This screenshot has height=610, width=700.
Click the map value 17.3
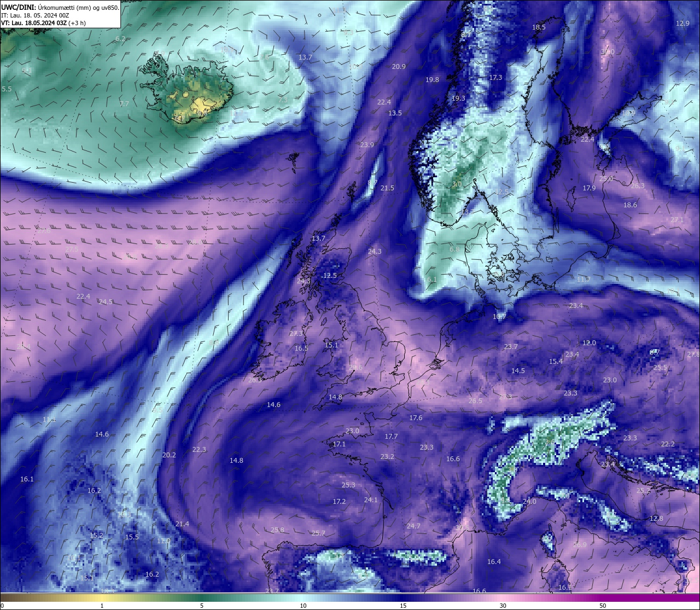pos(495,78)
